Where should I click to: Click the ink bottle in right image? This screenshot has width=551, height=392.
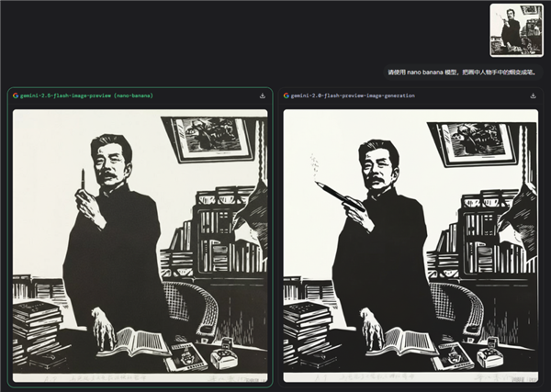(x=489, y=353)
